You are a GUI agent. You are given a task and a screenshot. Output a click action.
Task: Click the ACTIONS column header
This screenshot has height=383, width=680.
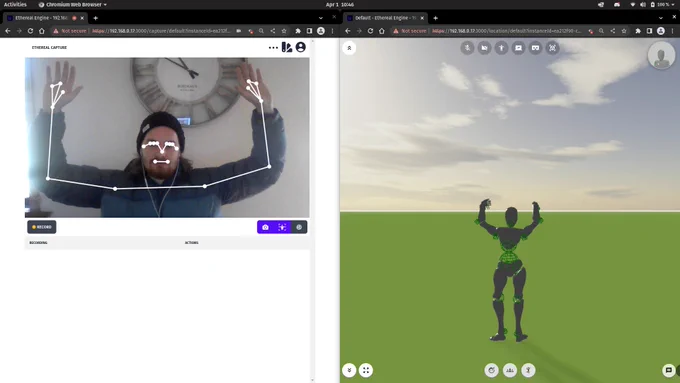[x=191, y=242]
